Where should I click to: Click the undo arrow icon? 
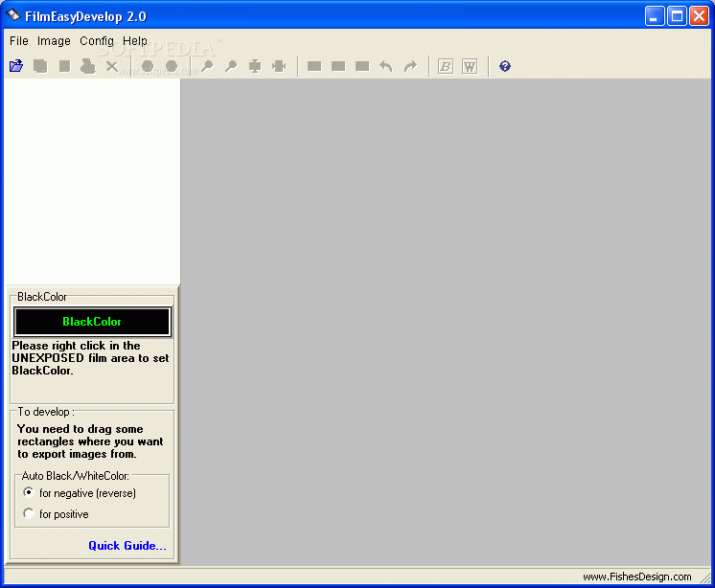tap(386, 66)
